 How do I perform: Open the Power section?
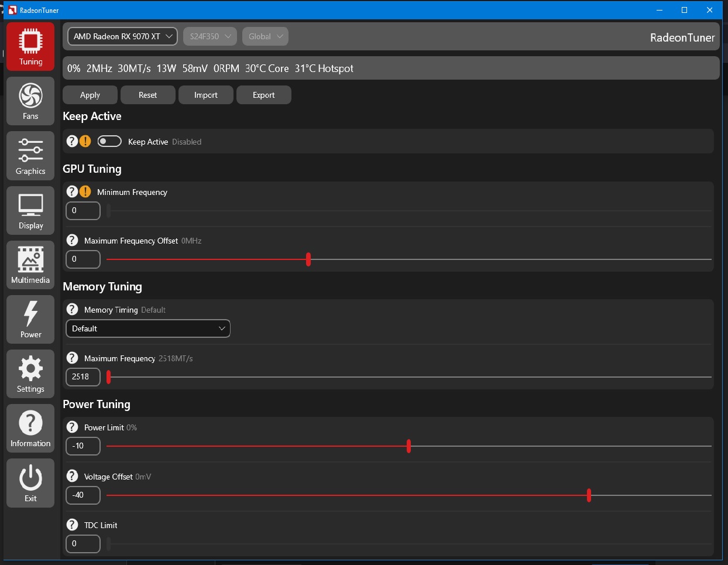coord(30,319)
